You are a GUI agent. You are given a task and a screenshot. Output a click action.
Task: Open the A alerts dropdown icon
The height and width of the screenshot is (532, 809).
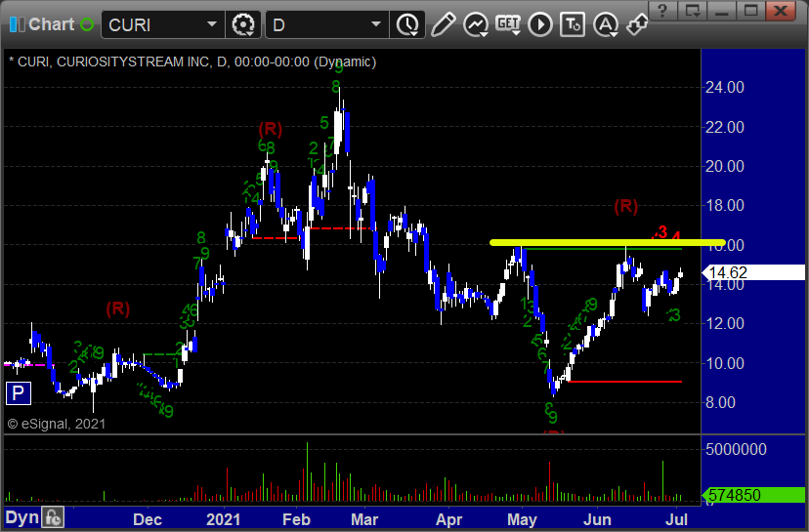click(x=606, y=24)
